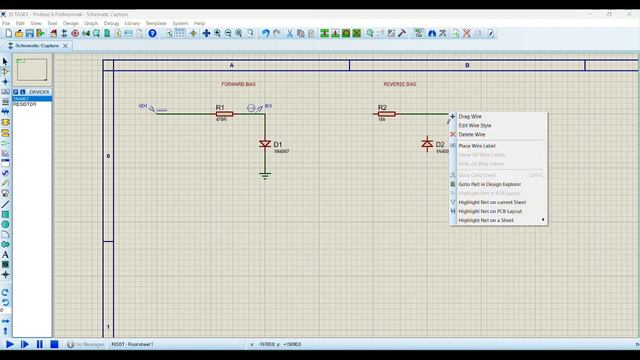Click the Home Page house icon

(53, 33)
